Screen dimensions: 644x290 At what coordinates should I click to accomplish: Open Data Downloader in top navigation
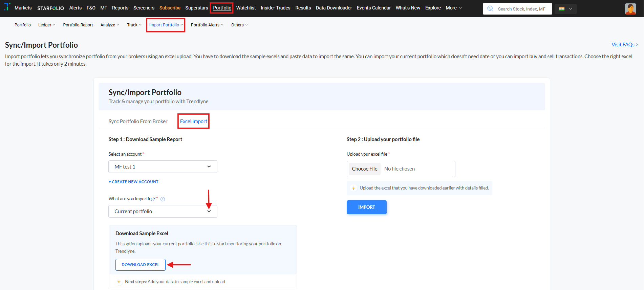tap(334, 8)
